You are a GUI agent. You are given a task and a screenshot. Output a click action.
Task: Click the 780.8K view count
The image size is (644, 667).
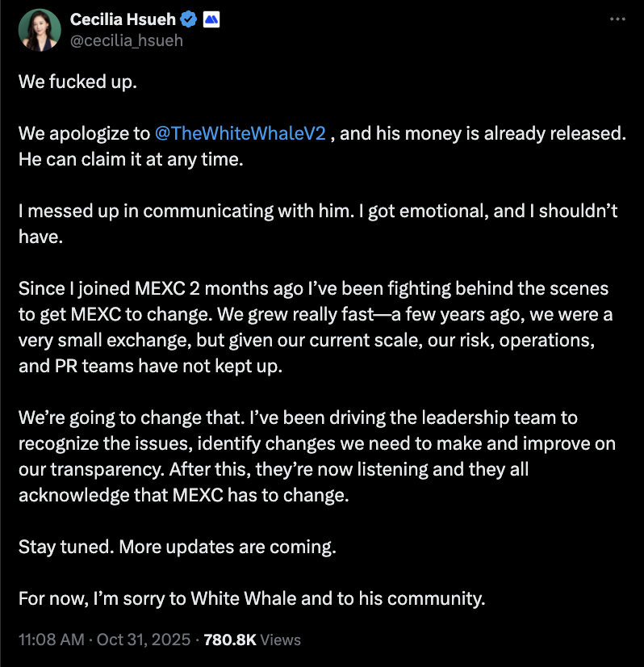point(230,640)
